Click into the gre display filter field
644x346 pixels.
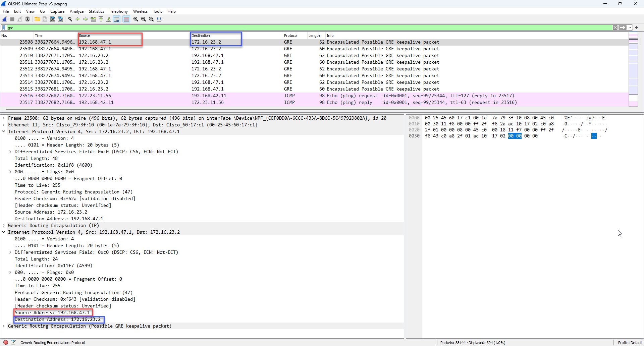(302, 27)
